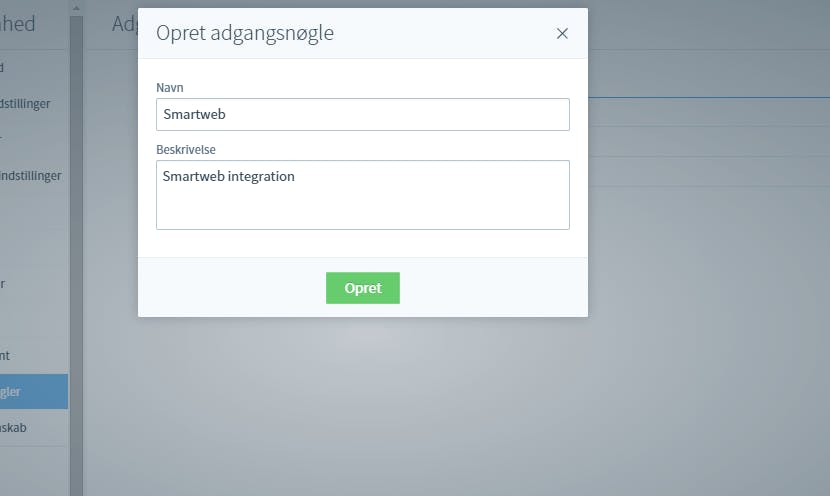Click the 'Opret adgangsnøgle' dialog title
830x496 pixels.
(245, 33)
